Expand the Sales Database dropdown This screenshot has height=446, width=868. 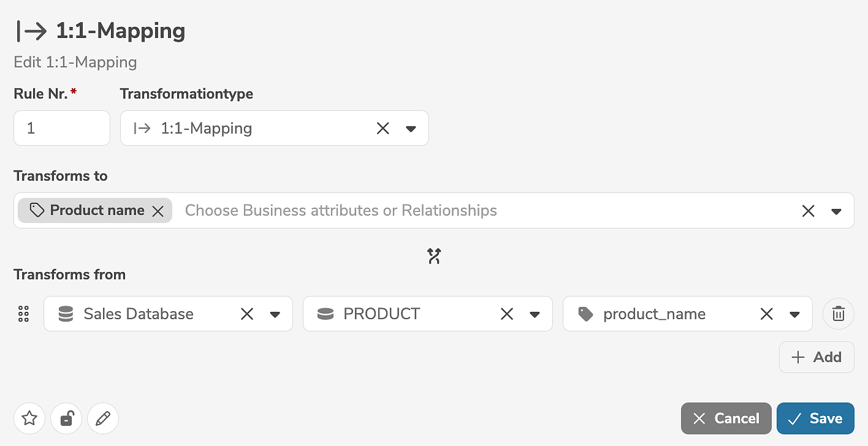pyautogui.click(x=275, y=315)
